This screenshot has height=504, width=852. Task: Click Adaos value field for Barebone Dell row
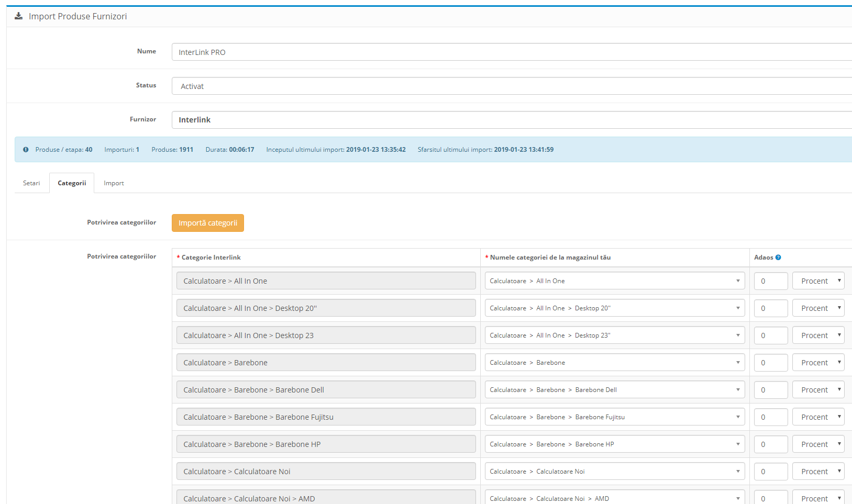coord(770,390)
